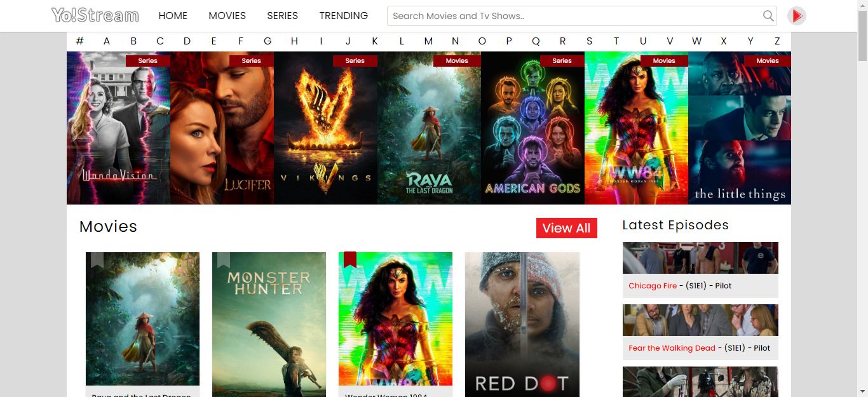Viewport: 868px width, 397px height.
Task: Click the View All button for Movies
Action: 566,228
